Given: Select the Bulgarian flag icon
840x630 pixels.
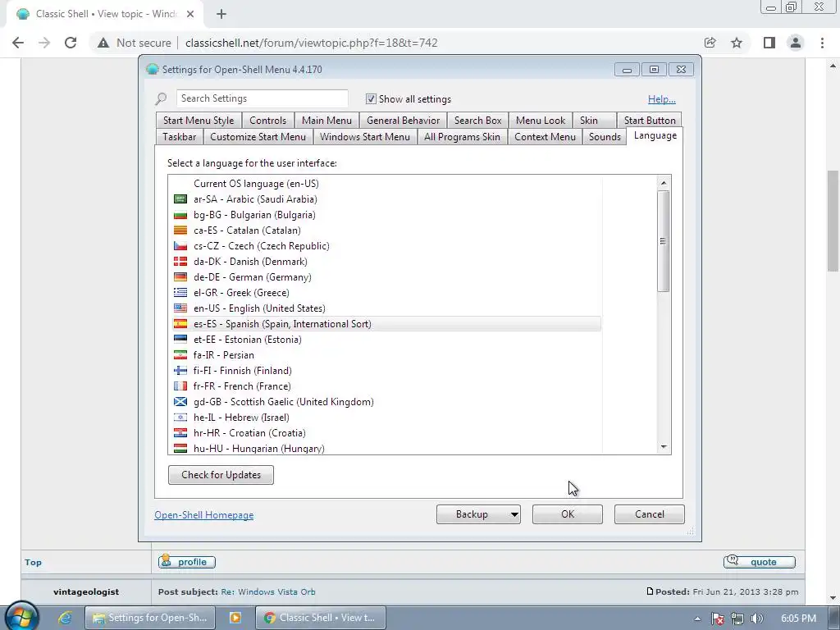Looking at the screenshot, I should point(180,215).
